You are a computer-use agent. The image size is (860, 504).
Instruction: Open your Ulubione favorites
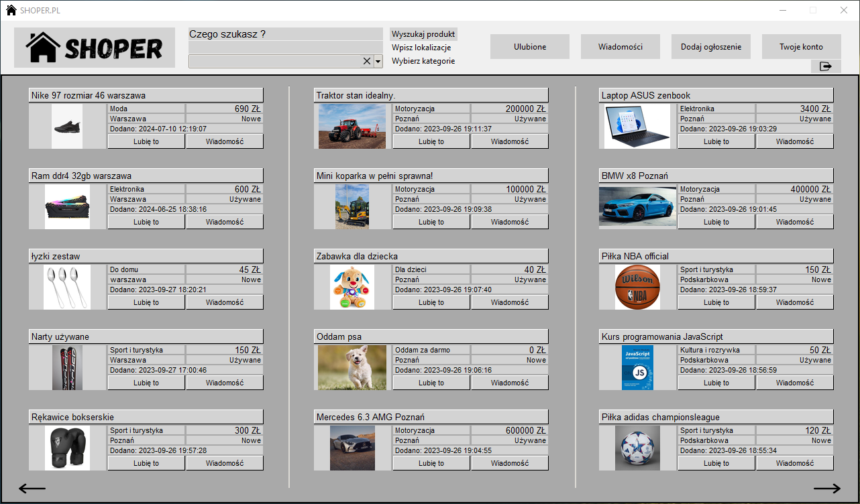pos(529,46)
